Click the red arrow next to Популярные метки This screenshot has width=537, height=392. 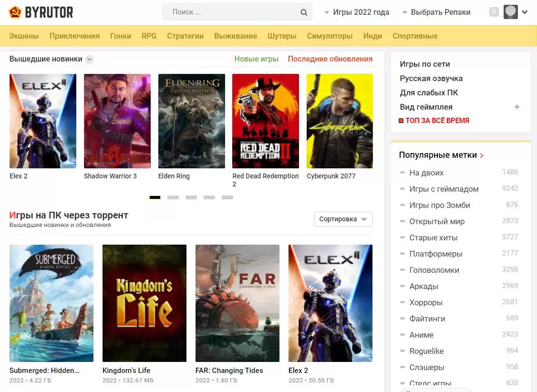pos(482,155)
